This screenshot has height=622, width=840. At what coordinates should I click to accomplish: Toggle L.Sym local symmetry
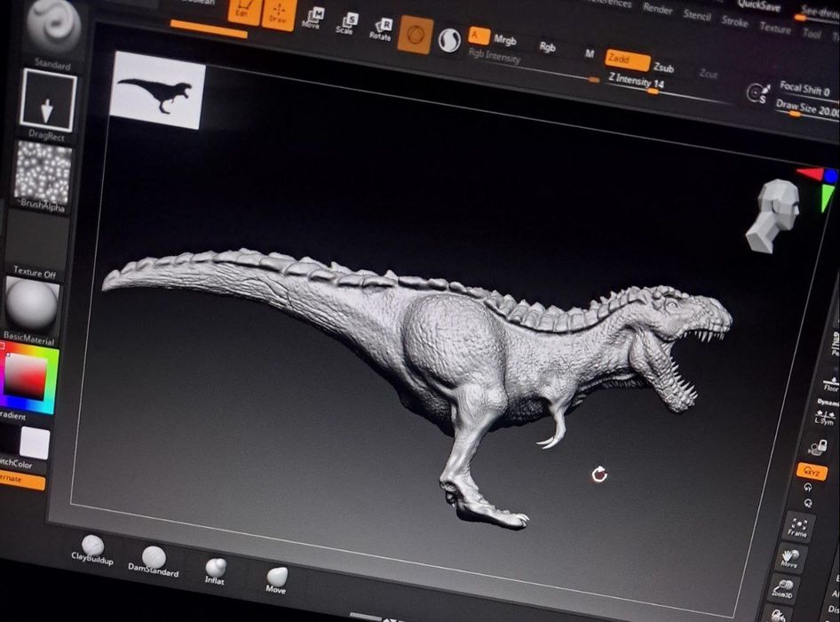825,416
